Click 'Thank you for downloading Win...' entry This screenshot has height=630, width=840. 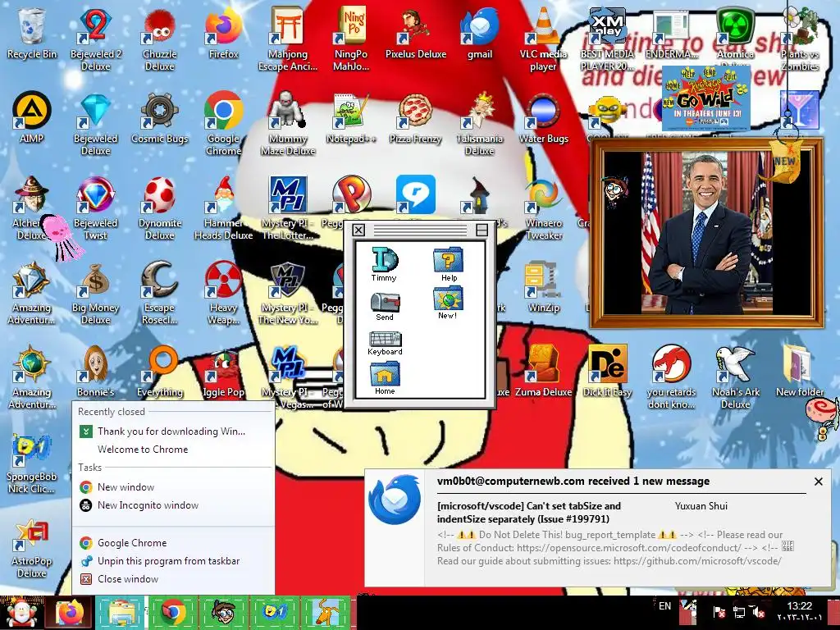coord(171,431)
